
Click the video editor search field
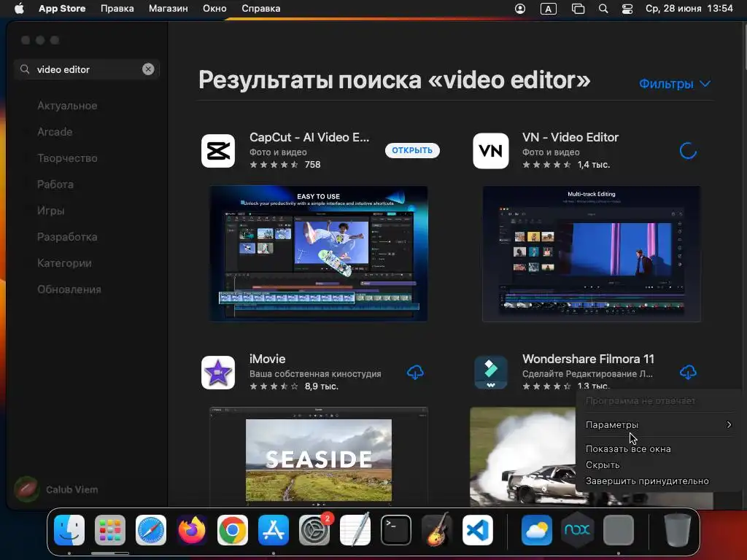(86, 69)
